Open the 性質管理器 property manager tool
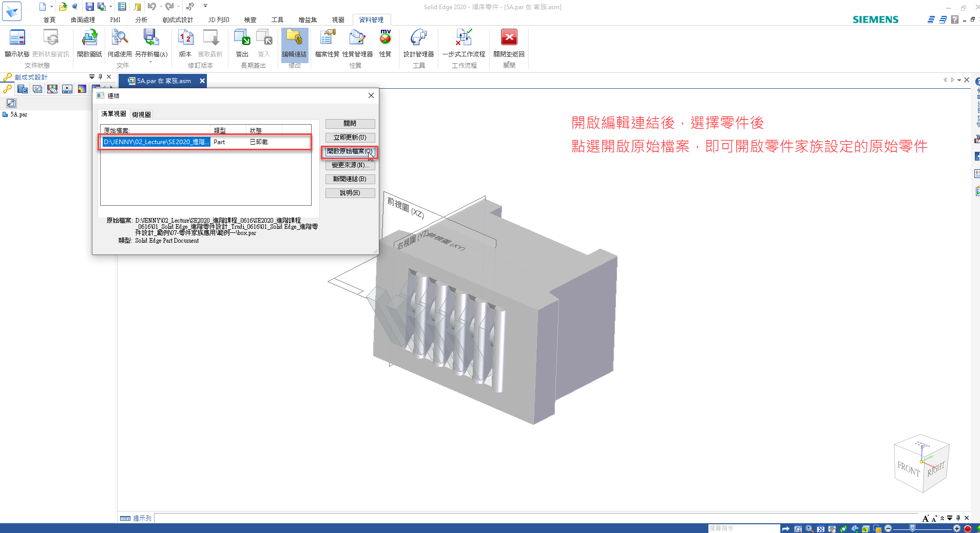 click(357, 43)
